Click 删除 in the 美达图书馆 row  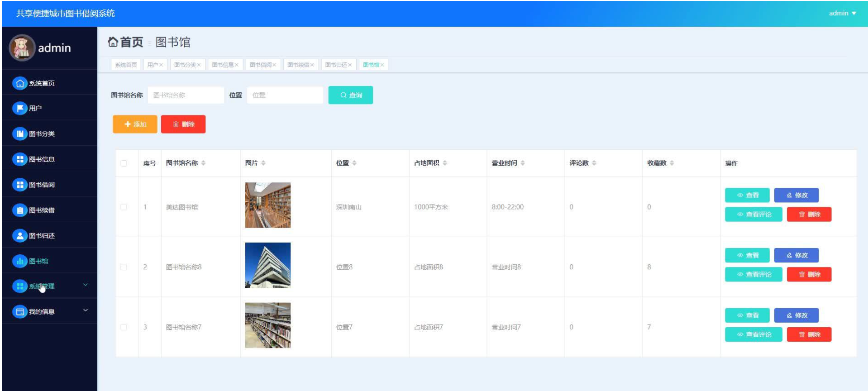809,214
